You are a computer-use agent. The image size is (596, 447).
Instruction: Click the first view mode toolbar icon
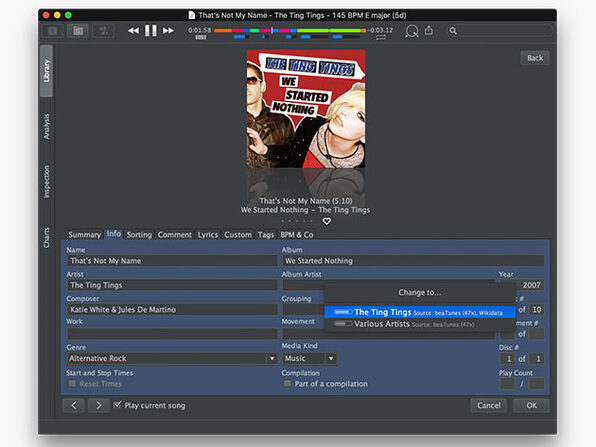coord(53,31)
